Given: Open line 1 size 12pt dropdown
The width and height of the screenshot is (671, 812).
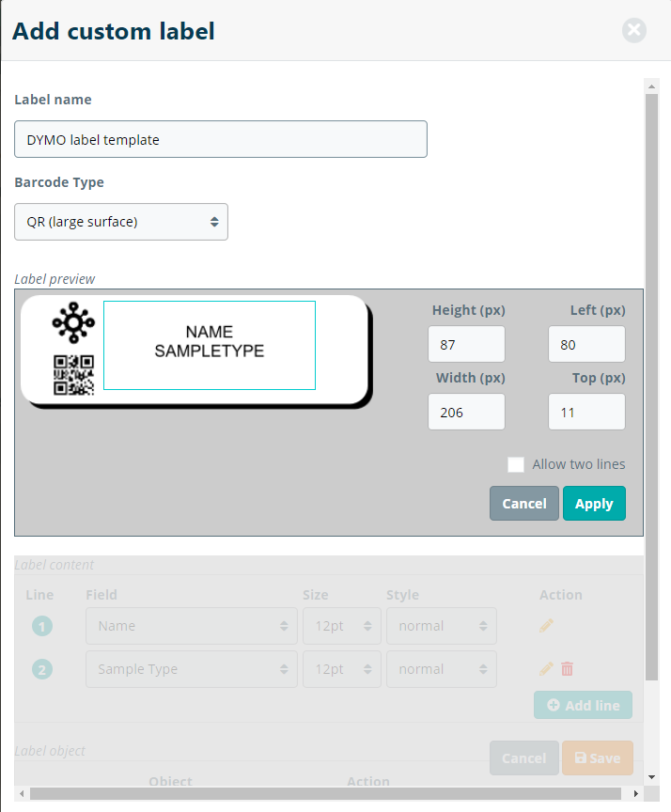Looking at the screenshot, I should (342, 626).
